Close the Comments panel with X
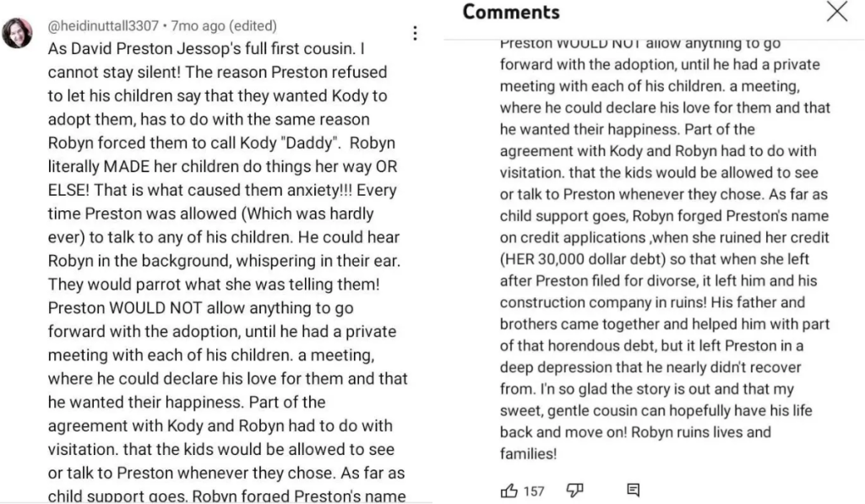Viewport: 865px width, 504px height. pos(836,12)
